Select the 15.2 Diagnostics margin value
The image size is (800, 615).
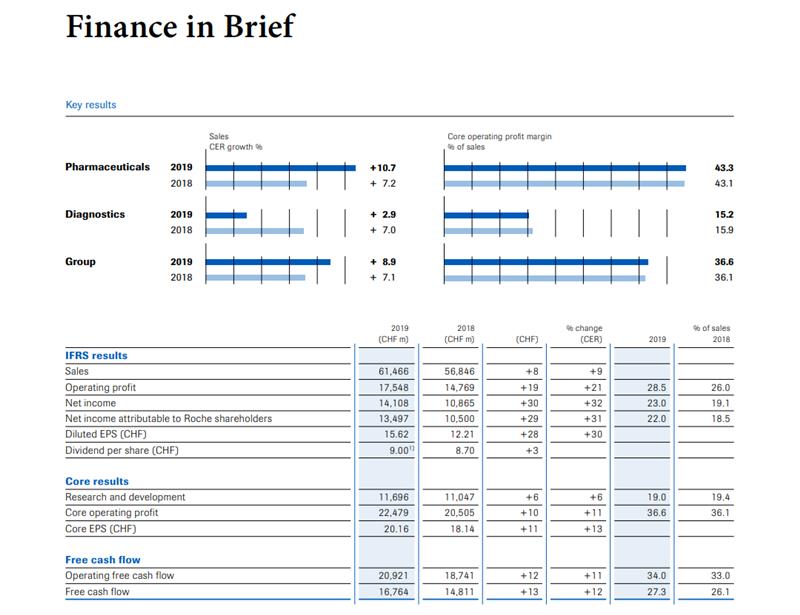pyautogui.click(x=724, y=215)
